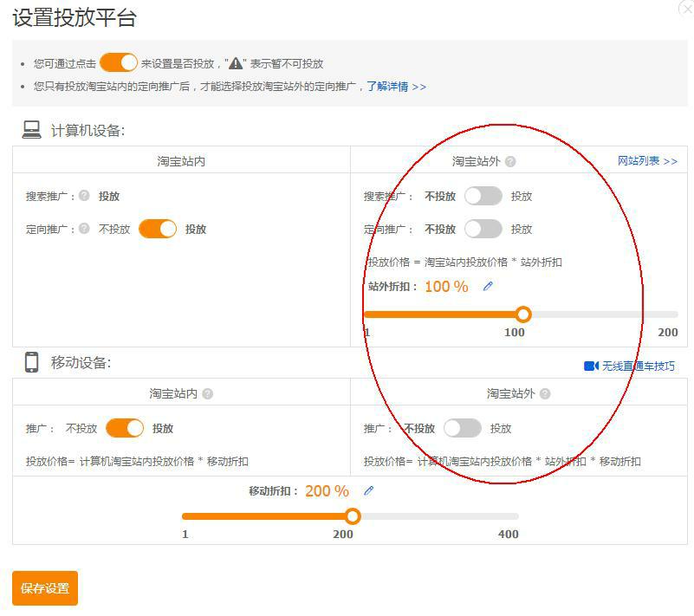Click the pencil edit icon beside 移动折扣

coord(368,490)
